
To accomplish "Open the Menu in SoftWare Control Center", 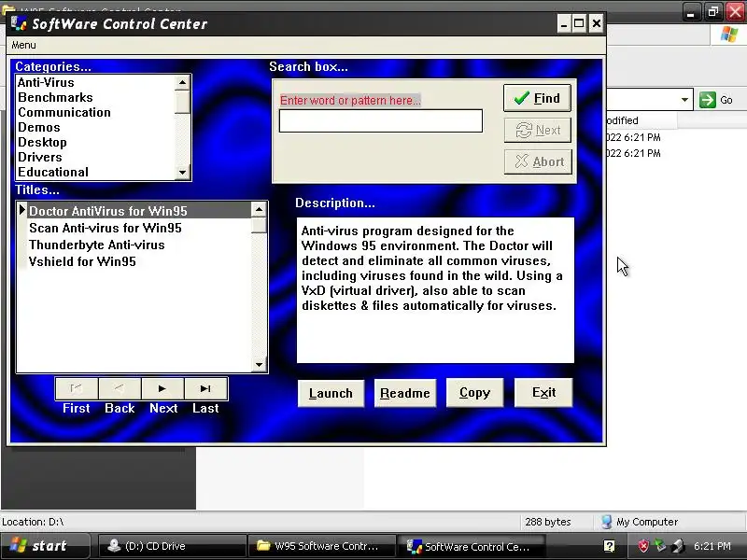I will tap(24, 45).
